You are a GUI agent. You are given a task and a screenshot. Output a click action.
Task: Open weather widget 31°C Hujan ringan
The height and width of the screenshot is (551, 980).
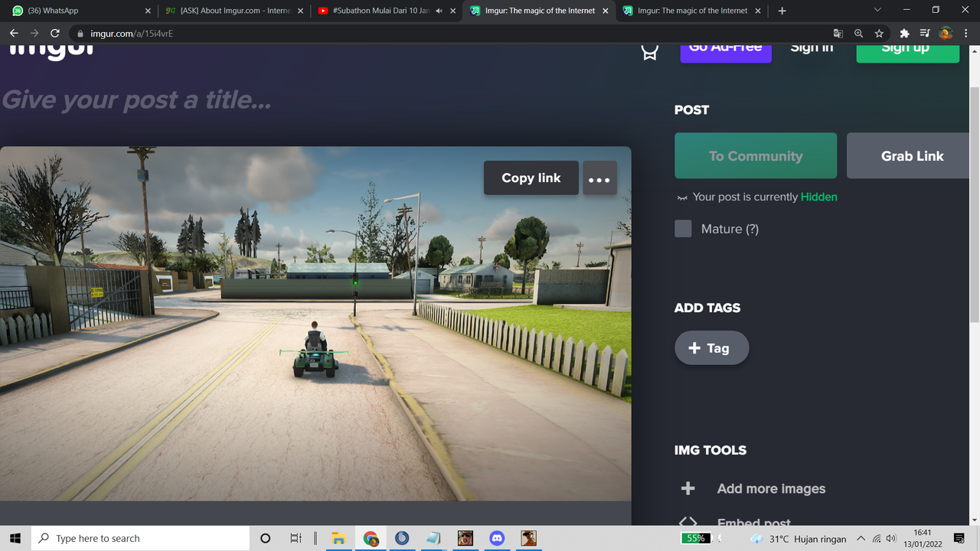click(x=799, y=538)
